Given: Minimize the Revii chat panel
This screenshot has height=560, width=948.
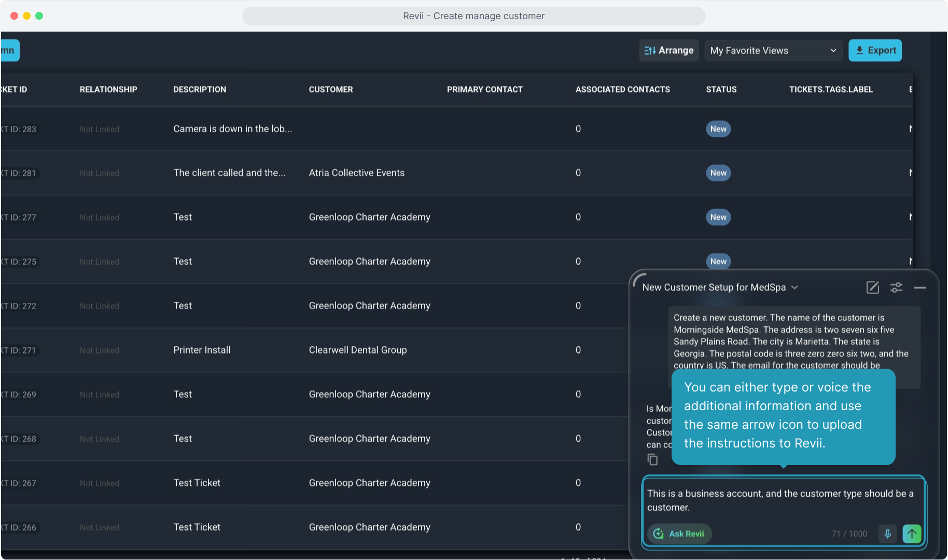Looking at the screenshot, I should 920,287.
